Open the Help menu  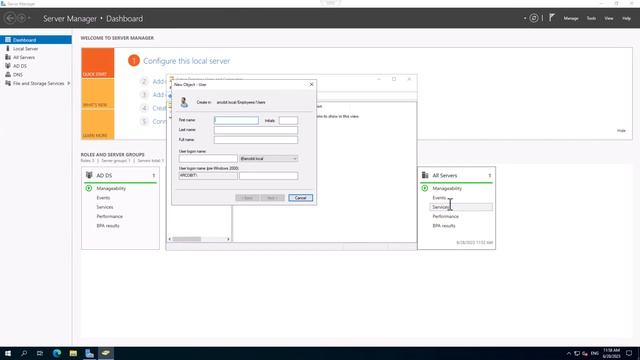click(x=626, y=18)
